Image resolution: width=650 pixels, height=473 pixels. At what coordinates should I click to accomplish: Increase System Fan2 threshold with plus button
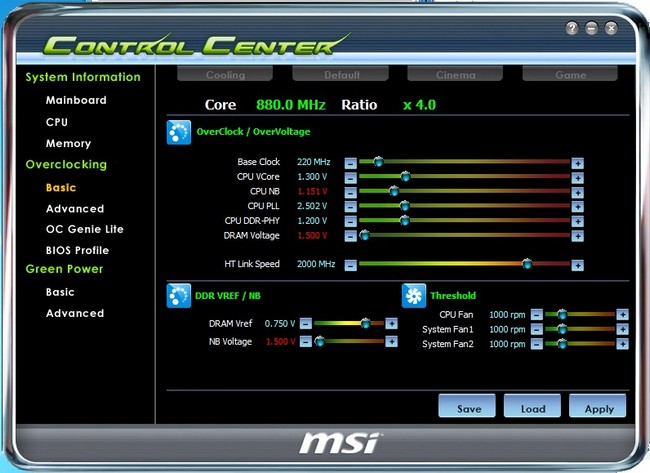[x=622, y=344]
